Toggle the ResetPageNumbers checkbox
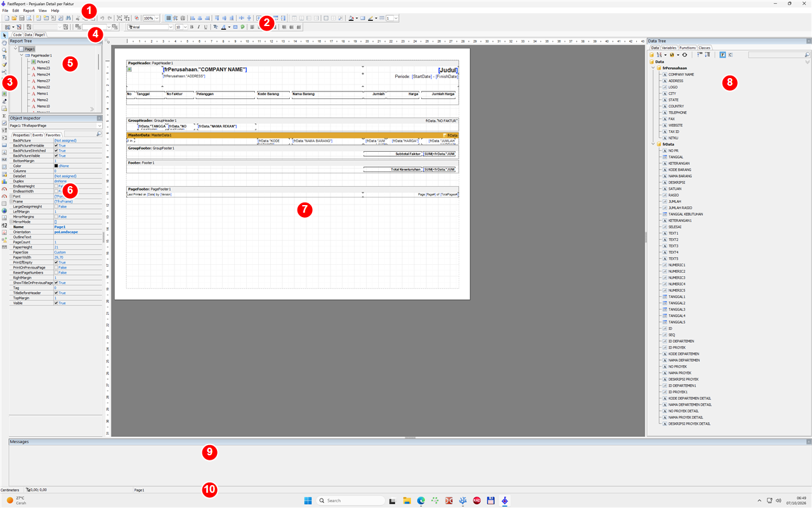The height and width of the screenshot is (508, 812). coord(56,272)
